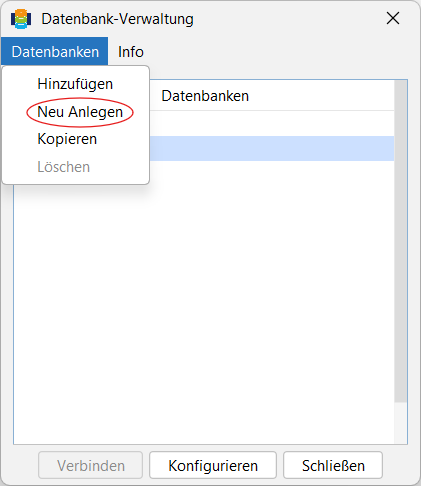Click the greyed-out Löschen menu entry
Viewport: 421px width, 486px height.
[64, 167]
